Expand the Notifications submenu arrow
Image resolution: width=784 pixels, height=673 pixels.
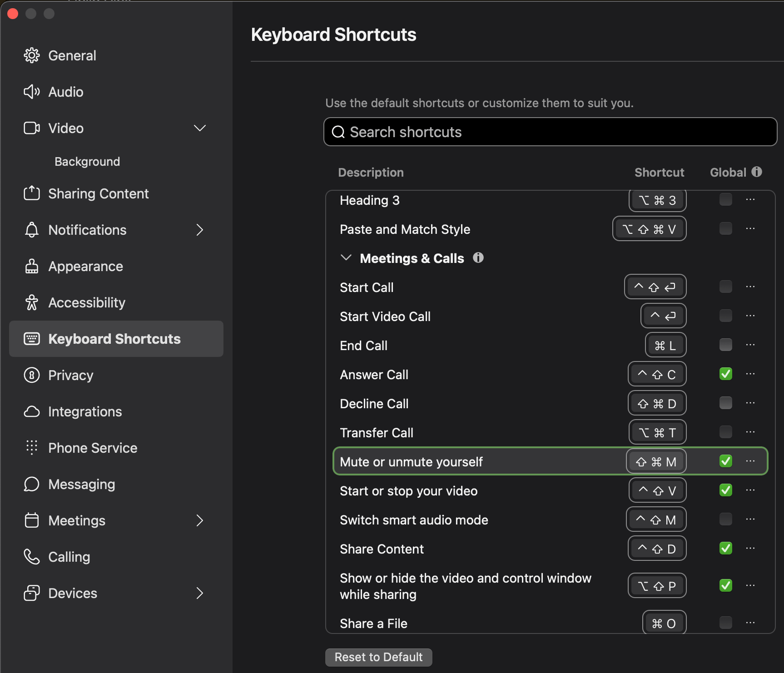pos(200,230)
